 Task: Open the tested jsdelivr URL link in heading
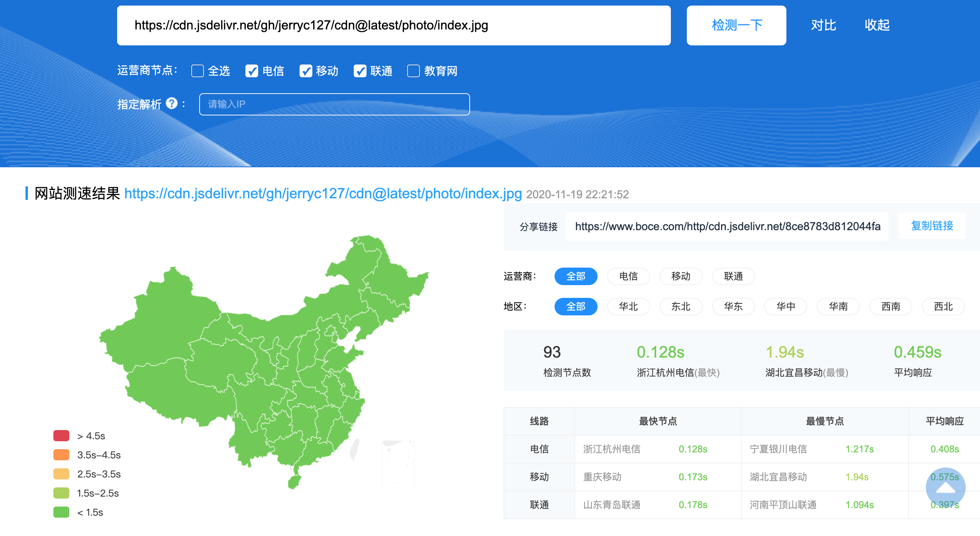[323, 194]
